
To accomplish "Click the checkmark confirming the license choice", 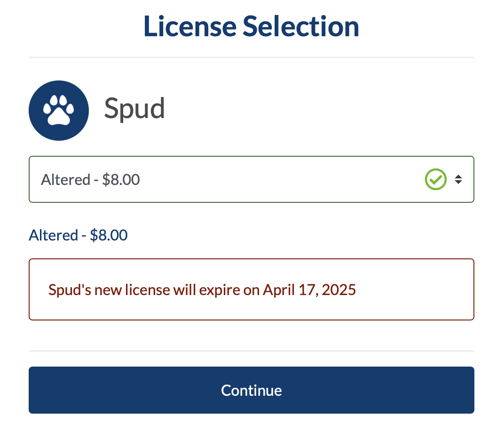I will (x=435, y=179).
